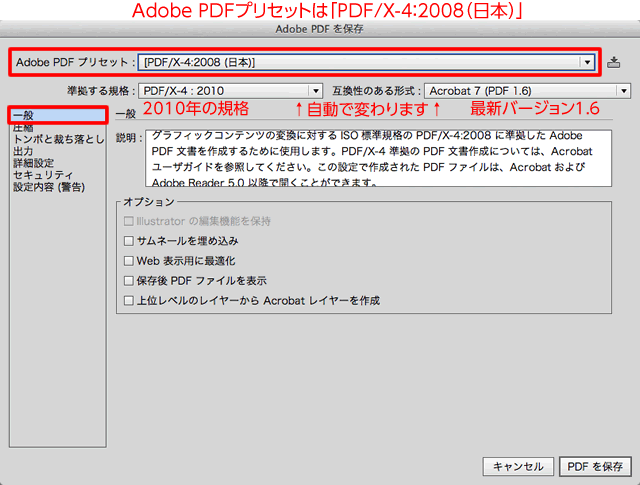Open the Adobe PDF プリセット dropdown

[366, 62]
